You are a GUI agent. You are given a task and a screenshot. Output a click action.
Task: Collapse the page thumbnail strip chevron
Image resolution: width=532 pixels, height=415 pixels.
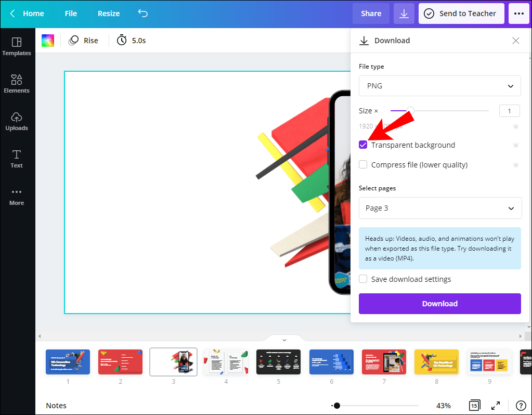pyautogui.click(x=284, y=339)
